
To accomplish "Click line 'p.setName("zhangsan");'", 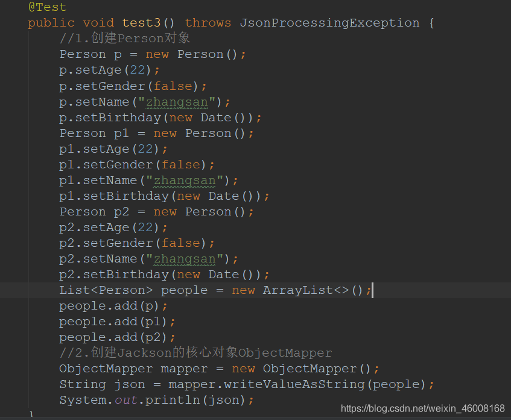I will point(144,102).
